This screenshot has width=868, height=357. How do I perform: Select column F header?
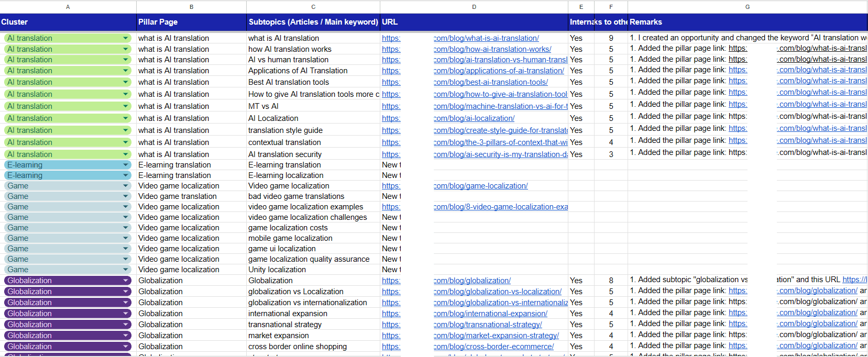[611, 7]
